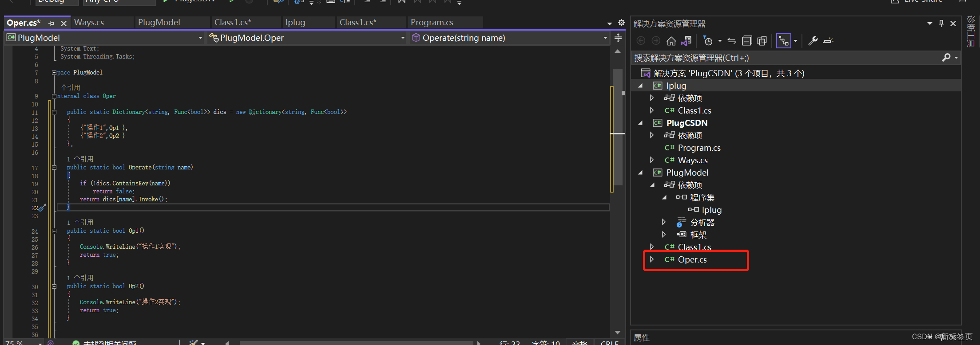Click the back arrow in Solution Explorer toolbar
The height and width of the screenshot is (345, 980).
click(x=641, y=41)
